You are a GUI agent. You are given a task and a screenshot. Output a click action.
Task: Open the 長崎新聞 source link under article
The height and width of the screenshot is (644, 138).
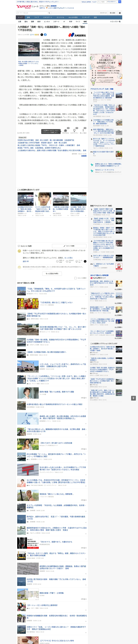click(84, 156)
